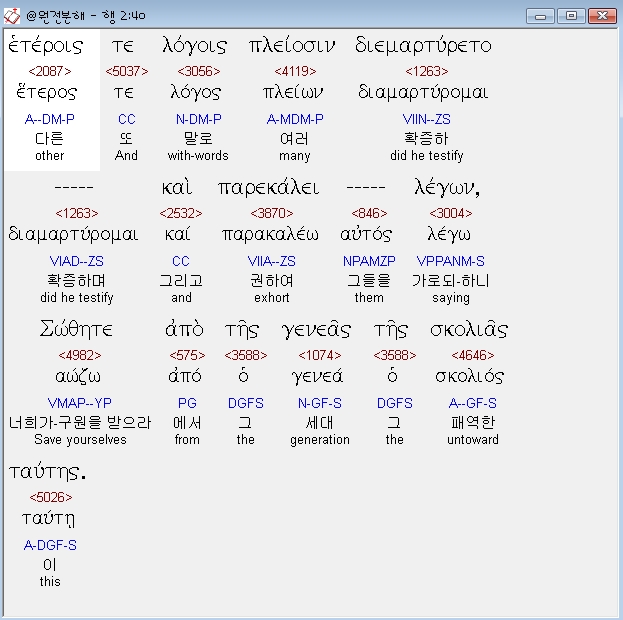
Task: Click the Korean gloss 확증하며
Action: click(x=76, y=281)
